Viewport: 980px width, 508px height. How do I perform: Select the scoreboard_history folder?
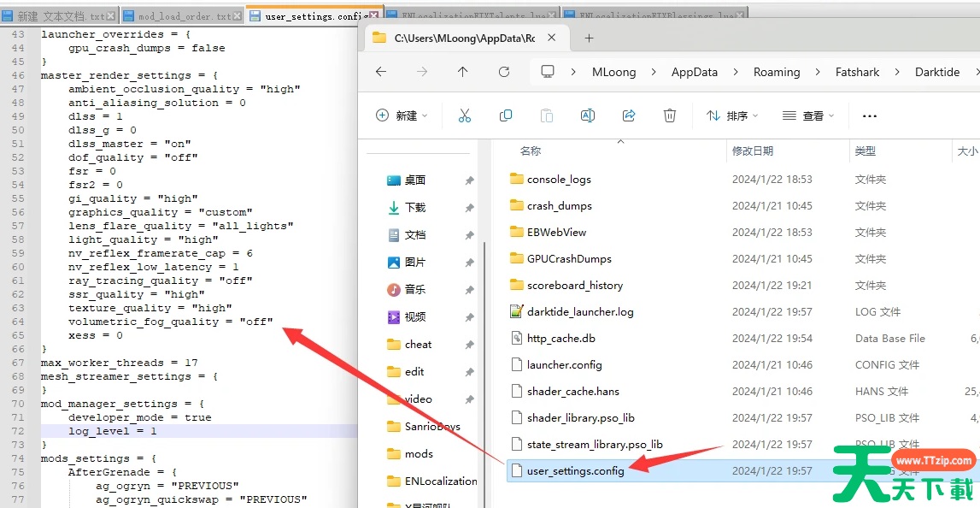(575, 286)
